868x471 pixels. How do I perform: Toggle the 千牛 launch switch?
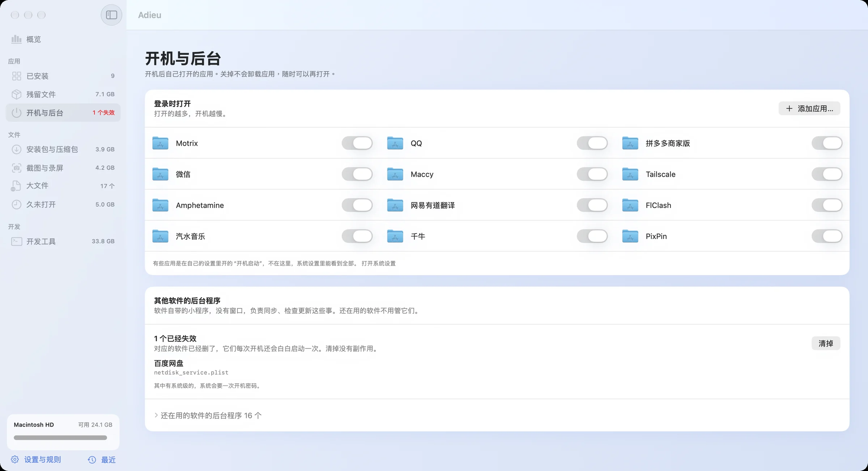pyautogui.click(x=592, y=236)
